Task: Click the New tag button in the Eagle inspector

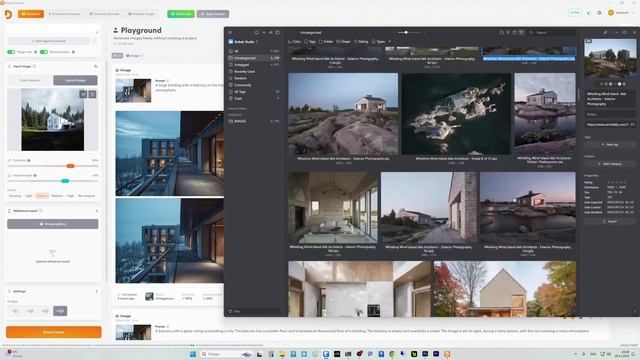Action: click(610, 144)
